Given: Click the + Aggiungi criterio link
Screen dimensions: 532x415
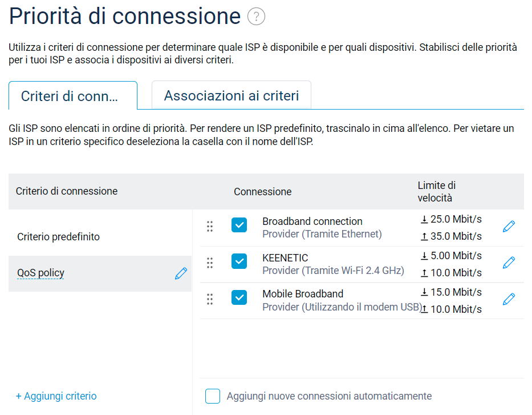Looking at the screenshot, I should [56, 396].
